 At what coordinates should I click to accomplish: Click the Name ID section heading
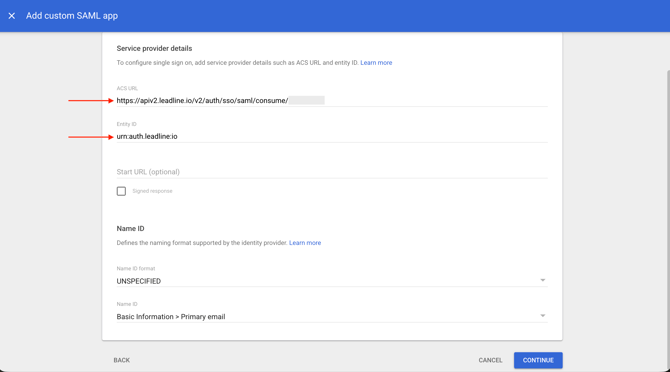[130, 228]
